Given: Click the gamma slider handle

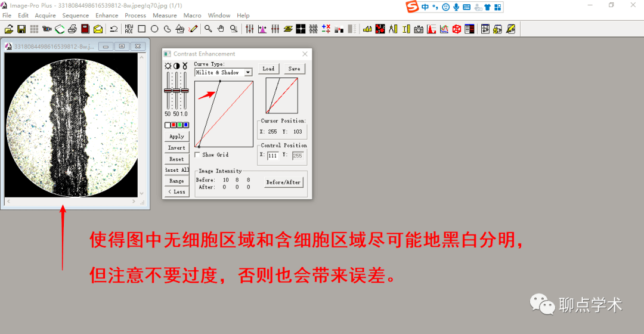Looking at the screenshot, I should coord(185,91).
